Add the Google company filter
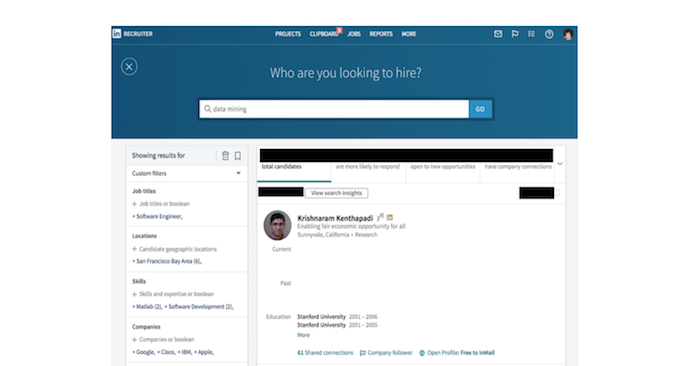 pyautogui.click(x=144, y=352)
